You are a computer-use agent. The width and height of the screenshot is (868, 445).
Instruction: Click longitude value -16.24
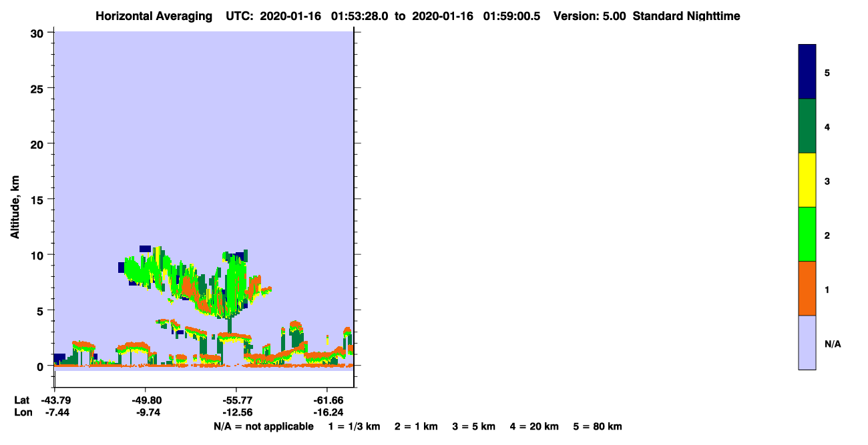coord(327,413)
